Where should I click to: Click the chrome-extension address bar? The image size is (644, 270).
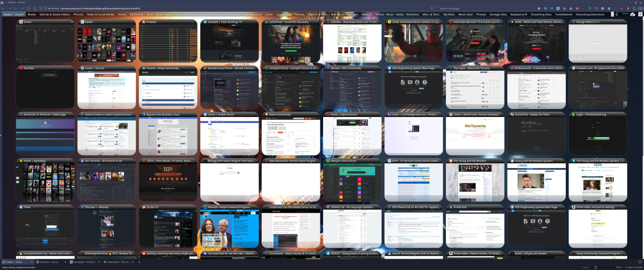[236, 9]
